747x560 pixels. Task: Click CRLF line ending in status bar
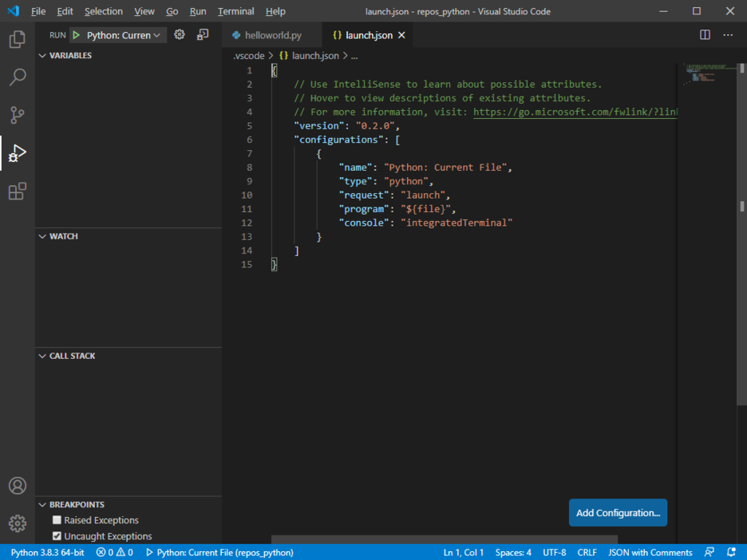pyautogui.click(x=587, y=552)
